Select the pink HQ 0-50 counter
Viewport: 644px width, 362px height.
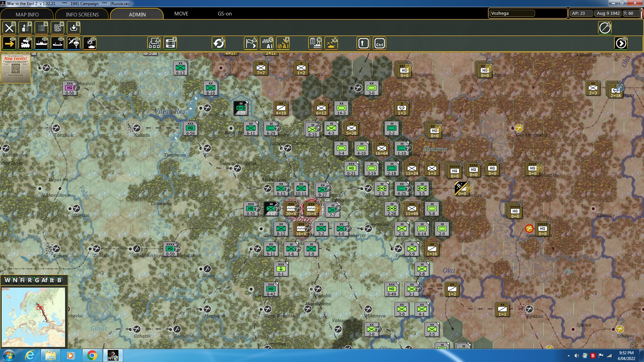click(70, 88)
